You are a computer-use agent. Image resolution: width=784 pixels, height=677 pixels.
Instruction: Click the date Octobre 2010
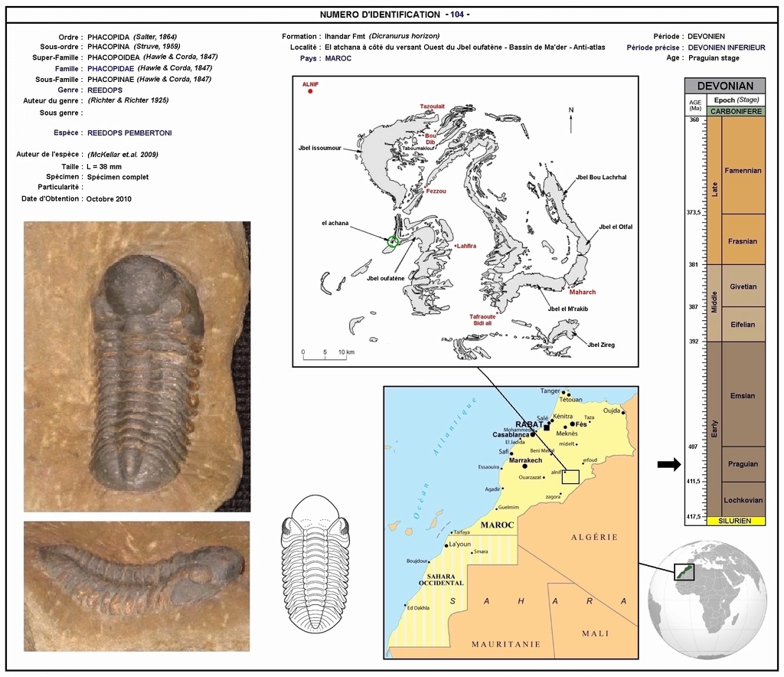(x=109, y=199)
